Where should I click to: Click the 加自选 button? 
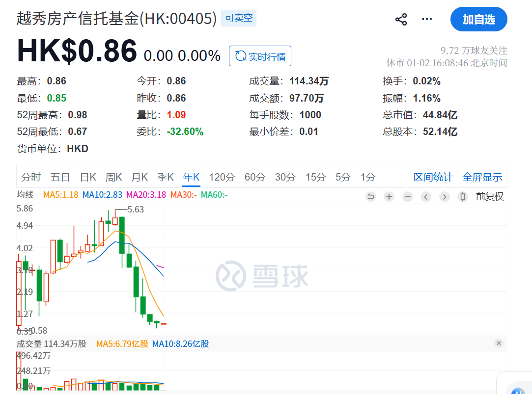pyautogui.click(x=478, y=20)
